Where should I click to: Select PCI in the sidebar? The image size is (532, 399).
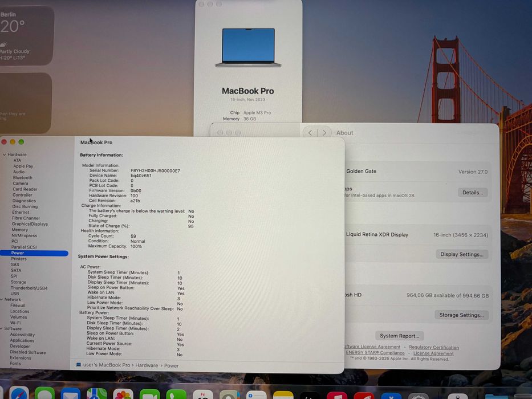coord(15,241)
